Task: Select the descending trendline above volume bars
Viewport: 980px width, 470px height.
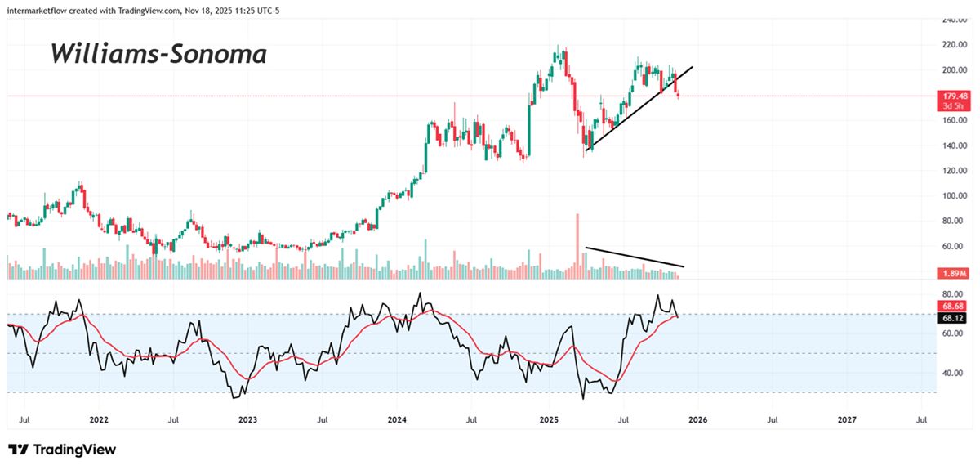Action: point(635,257)
